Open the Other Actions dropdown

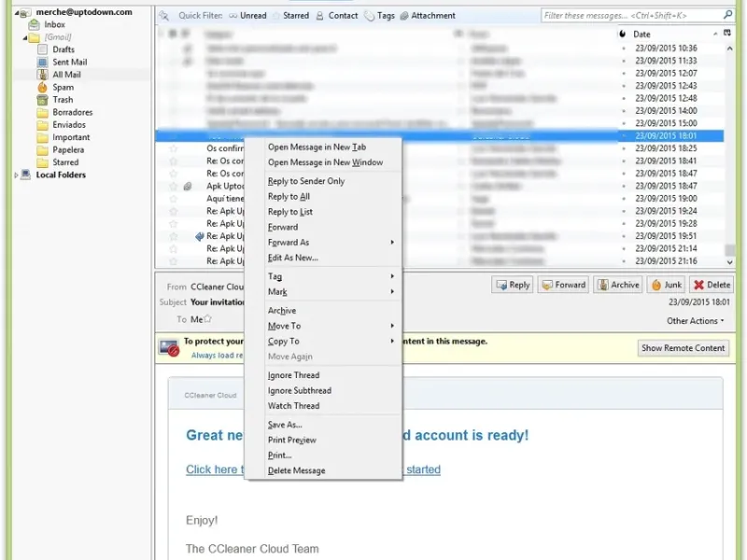coord(696,321)
